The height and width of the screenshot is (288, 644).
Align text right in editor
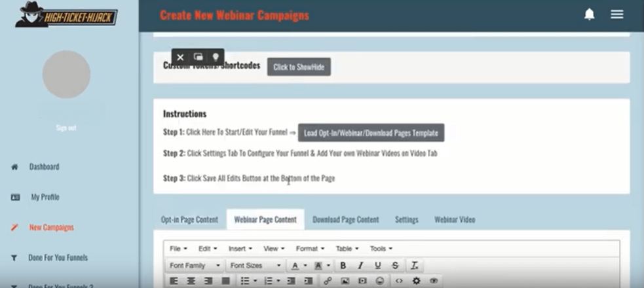click(208, 281)
